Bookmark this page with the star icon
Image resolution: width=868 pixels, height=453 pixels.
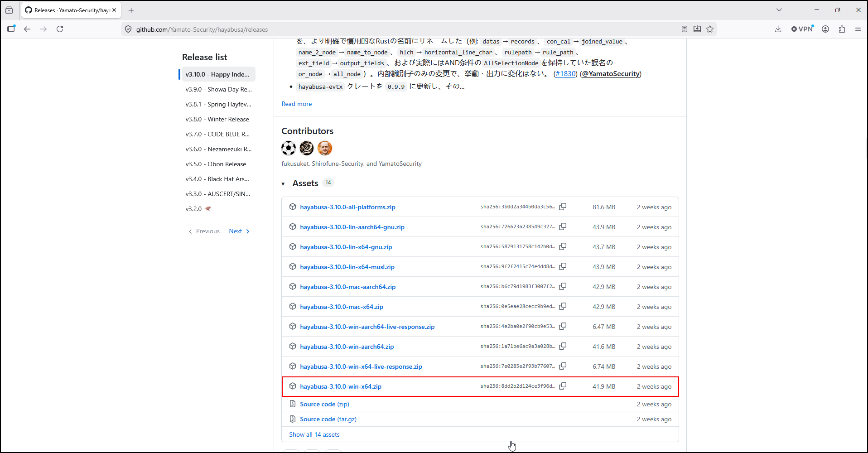click(x=710, y=29)
